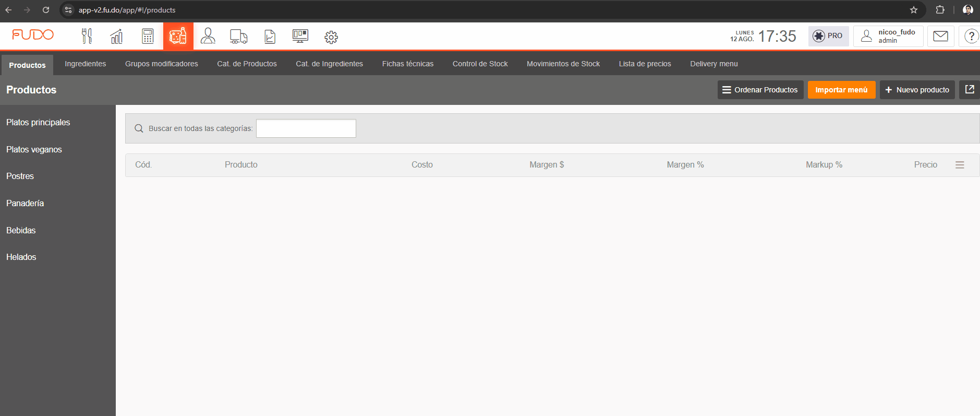980x416 pixels.
Task: Sort by the Margen $ column header
Action: pos(547,164)
